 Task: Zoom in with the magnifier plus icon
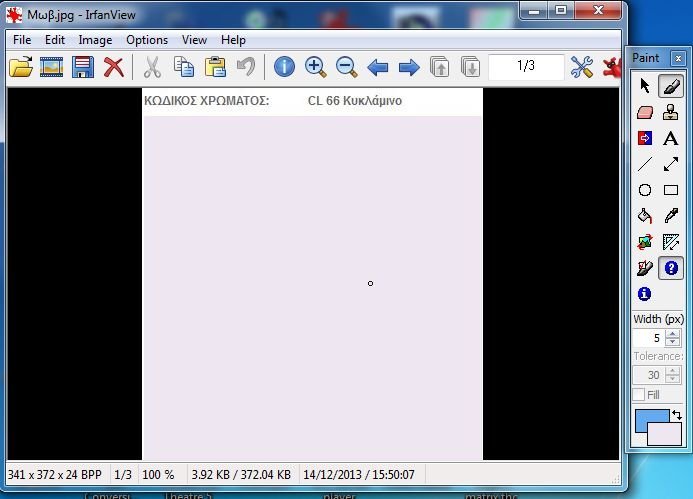click(x=316, y=67)
